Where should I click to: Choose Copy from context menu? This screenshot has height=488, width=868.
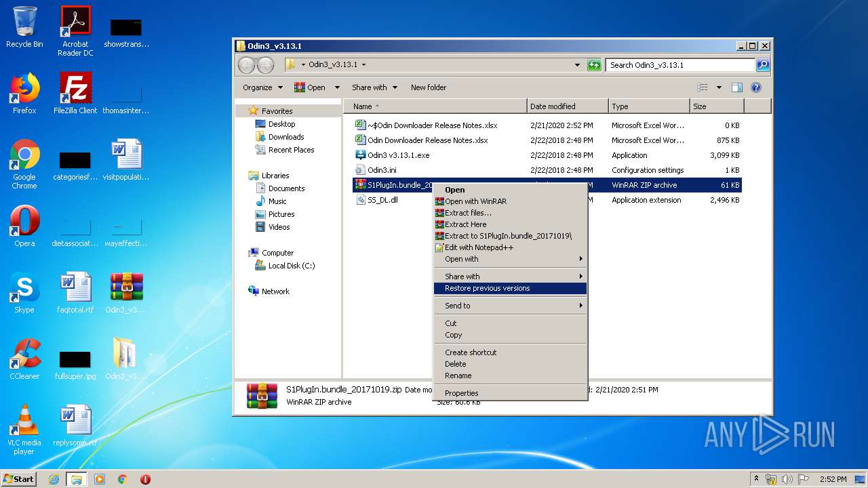point(510,335)
